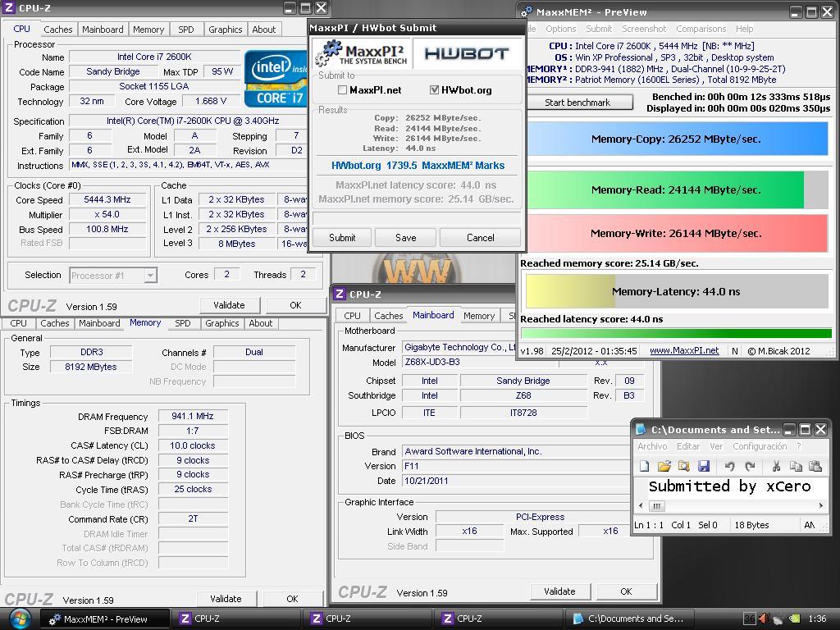Screen dimensions: 840x630
Task: Click Find/browse icon in notepad toolbar
Action: pos(683,466)
